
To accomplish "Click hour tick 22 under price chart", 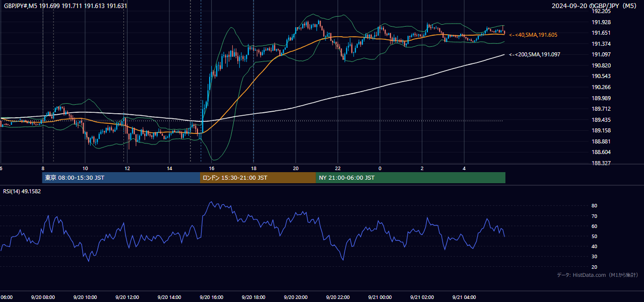I will [338, 169].
